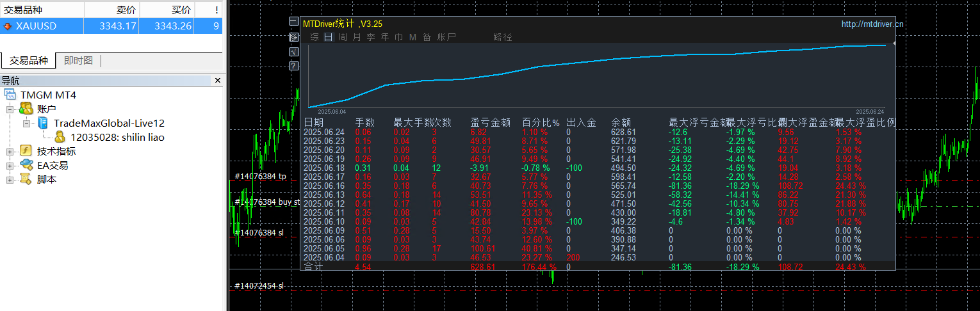Select 12035028: shilin liao account

point(117,137)
